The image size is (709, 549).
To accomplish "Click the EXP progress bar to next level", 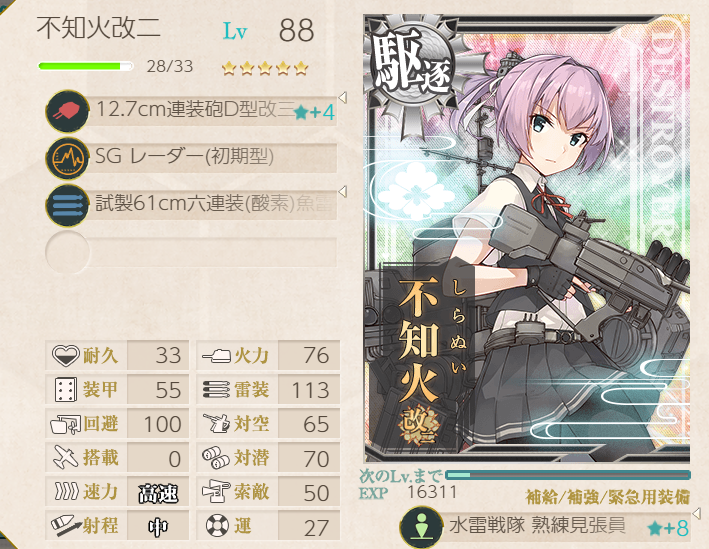I will (567, 475).
